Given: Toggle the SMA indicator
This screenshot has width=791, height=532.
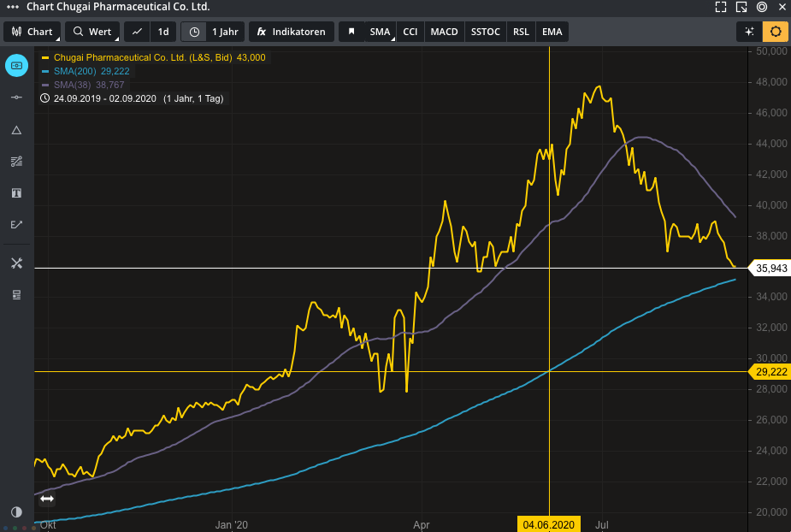Looking at the screenshot, I should [x=379, y=32].
